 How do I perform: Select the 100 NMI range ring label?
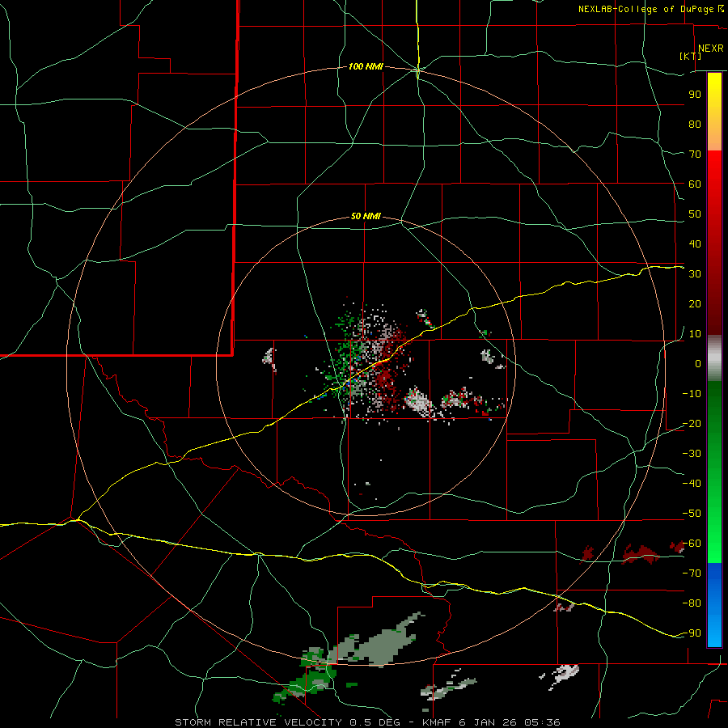[366, 67]
